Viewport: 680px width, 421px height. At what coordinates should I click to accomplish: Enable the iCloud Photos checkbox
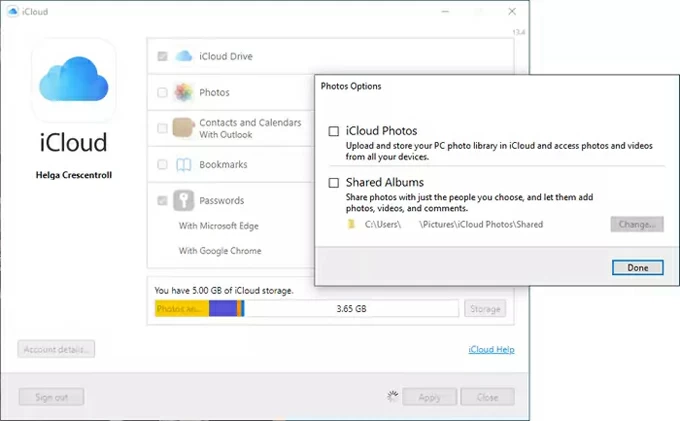click(334, 131)
